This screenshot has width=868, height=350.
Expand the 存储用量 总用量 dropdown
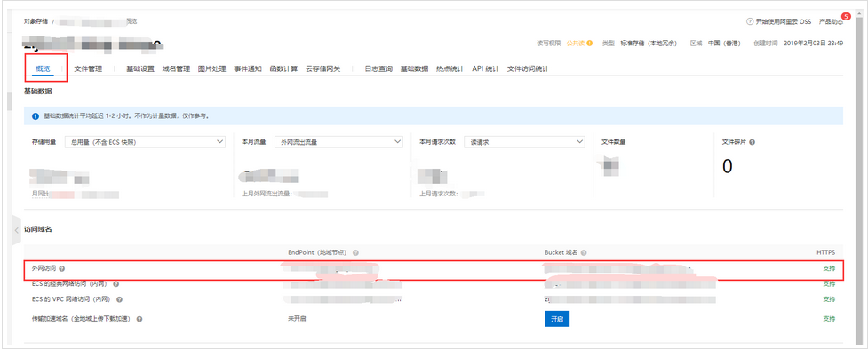pyautogui.click(x=145, y=142)
